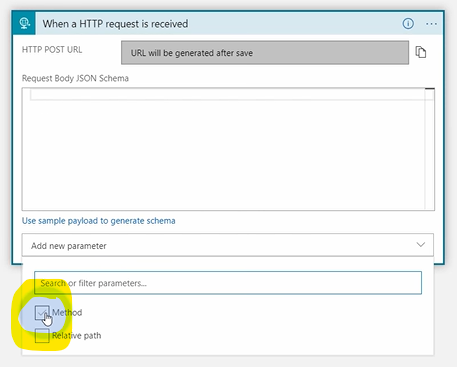Focus the Search or filter parameters box
457x367 pixels.
[228, 283]
